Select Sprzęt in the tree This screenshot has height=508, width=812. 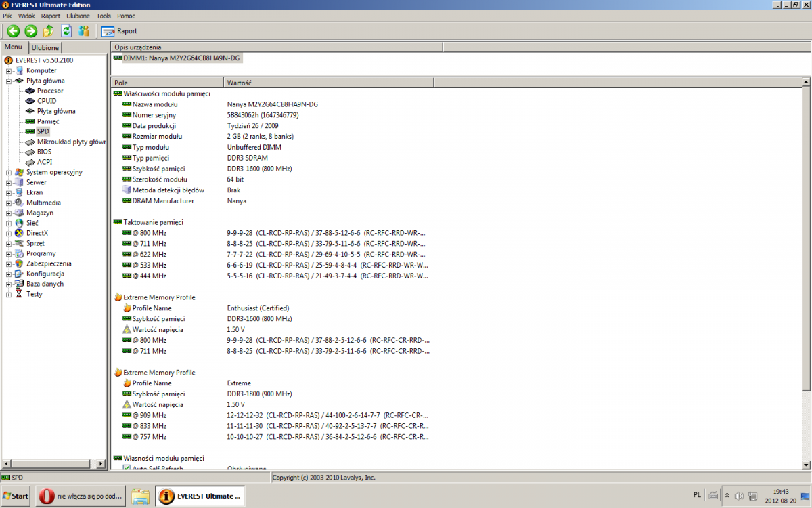coord(35,243)
